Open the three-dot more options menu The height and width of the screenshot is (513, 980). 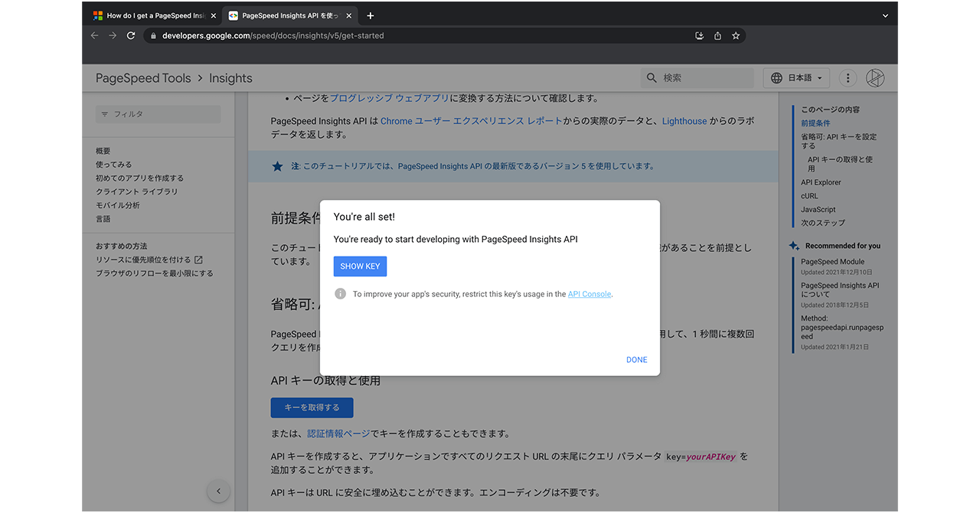(x=848, y=78)
